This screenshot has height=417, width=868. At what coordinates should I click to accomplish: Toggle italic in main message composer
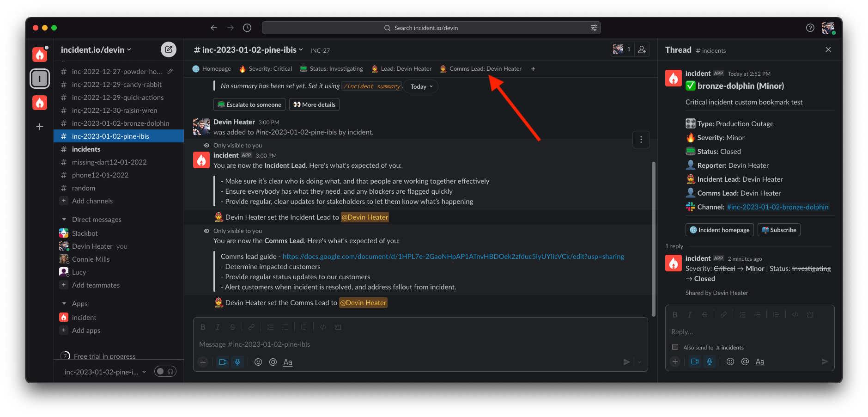(x=218, y=327)
